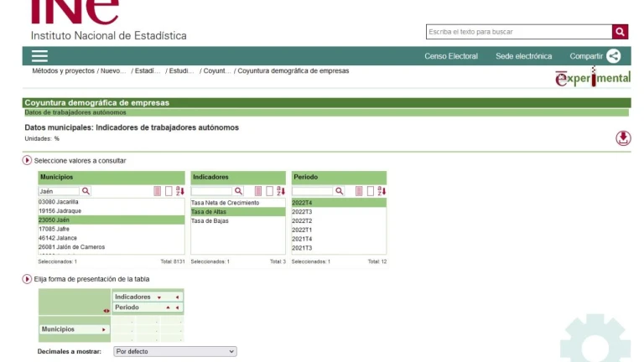
Task: Open Sede electrónica from top bar
Action: click(x=523, y=56)
